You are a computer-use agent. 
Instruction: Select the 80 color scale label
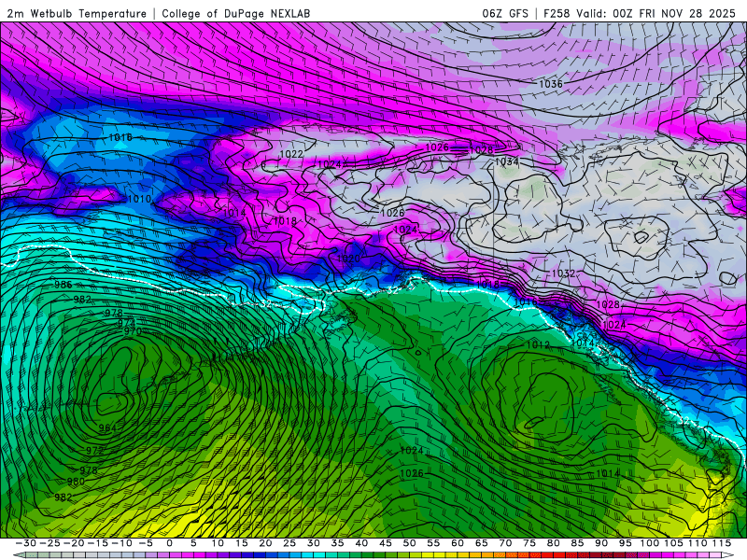553,543
